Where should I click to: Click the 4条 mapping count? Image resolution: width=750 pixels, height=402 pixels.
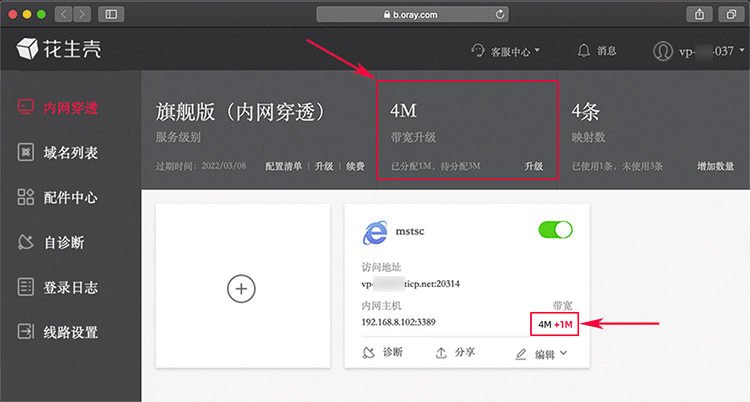585,112
